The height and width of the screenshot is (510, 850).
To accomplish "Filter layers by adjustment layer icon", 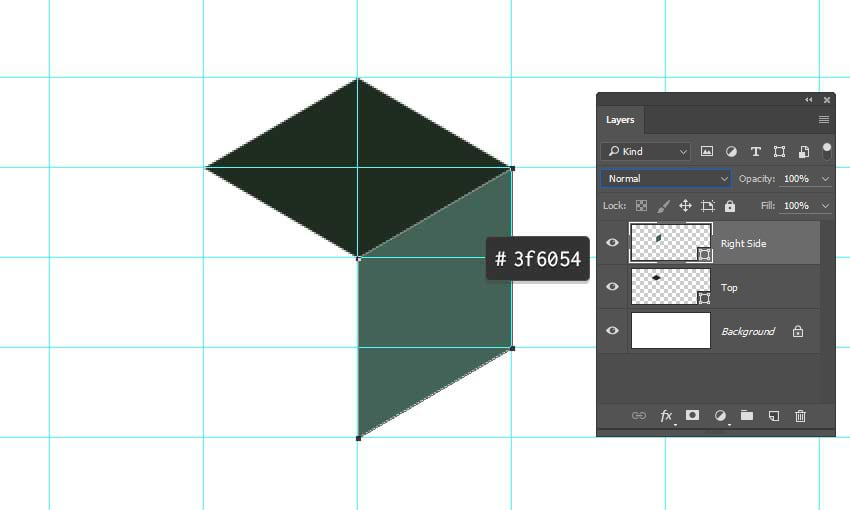I will (731, 152).
